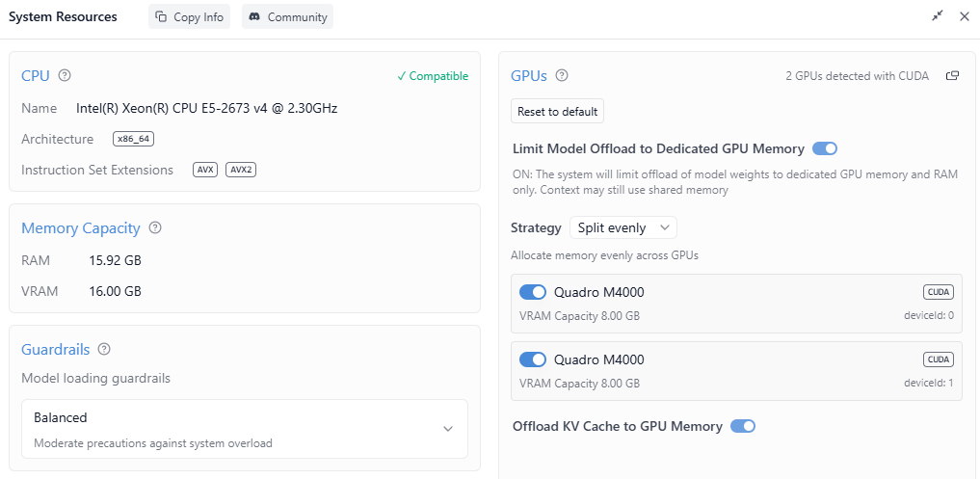Toggle off Quadro M4000 with deviceId 0
Image resolution: width=980 pixels, height=479 pixels.
click(x=532, y=292)
